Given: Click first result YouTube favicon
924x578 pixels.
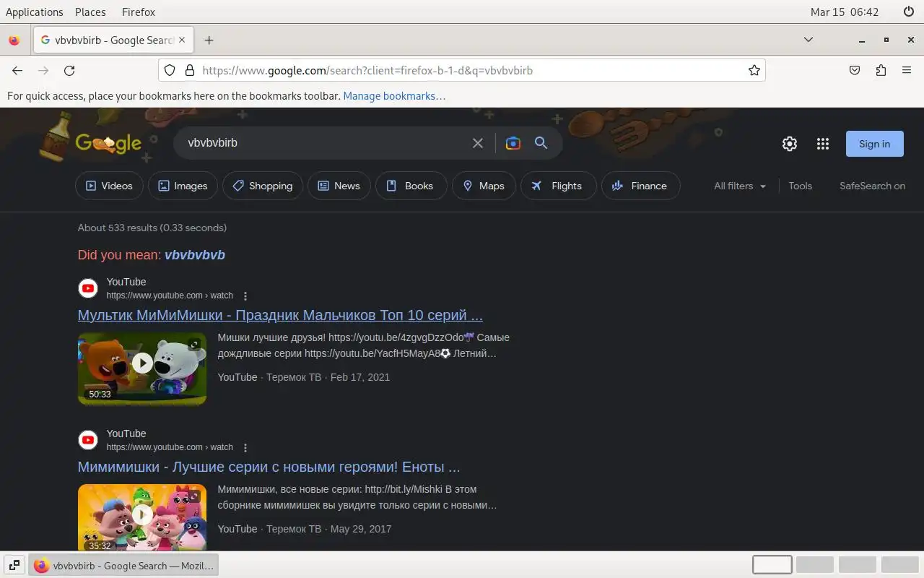Looking at the screenshot, I should (x=88, y=288).
